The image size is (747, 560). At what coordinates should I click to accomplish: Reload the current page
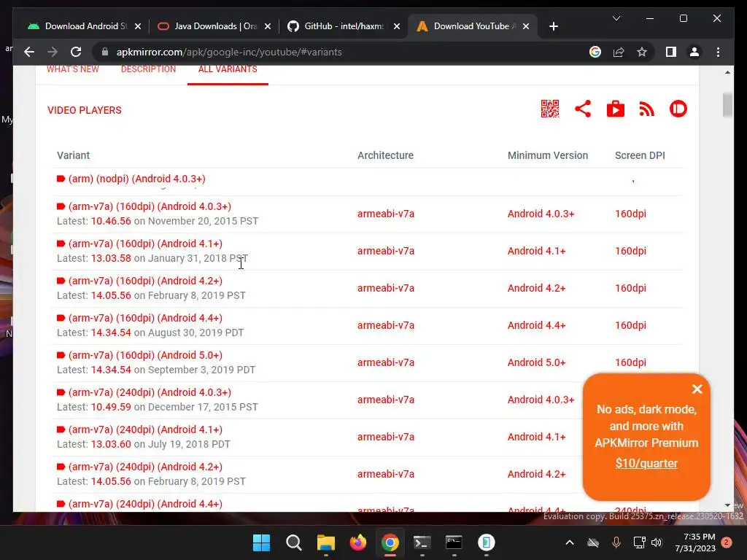(76, 52)
